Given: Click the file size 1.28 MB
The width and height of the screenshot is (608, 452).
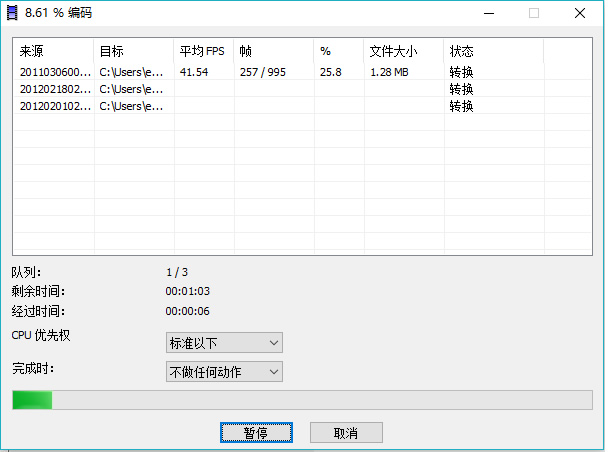Looking at the screenshot, I should coord(389,72).
